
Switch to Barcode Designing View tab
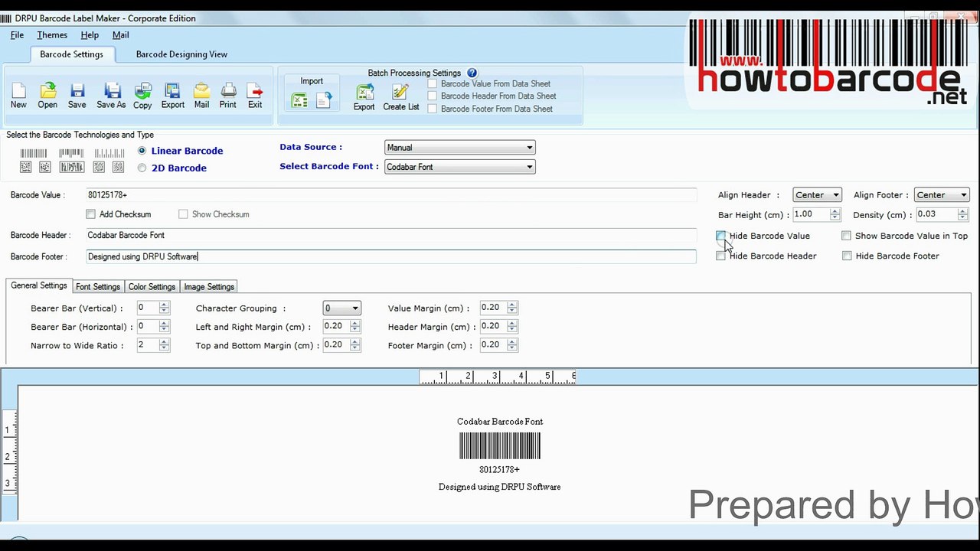click(x=181, y=54)
